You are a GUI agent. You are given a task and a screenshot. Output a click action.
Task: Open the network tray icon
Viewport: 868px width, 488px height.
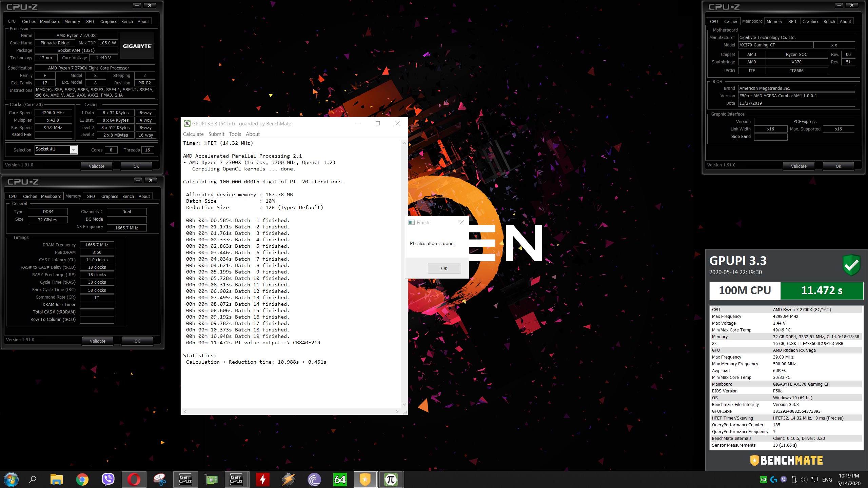(x=814, y=480)
